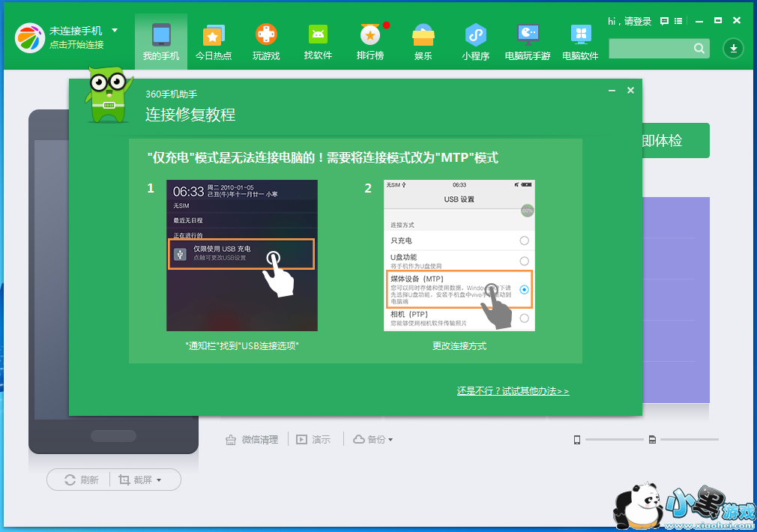757x532 pixels.
Task: Close the 连接修复教程 dialog
Action: click(x=630, y=90)
